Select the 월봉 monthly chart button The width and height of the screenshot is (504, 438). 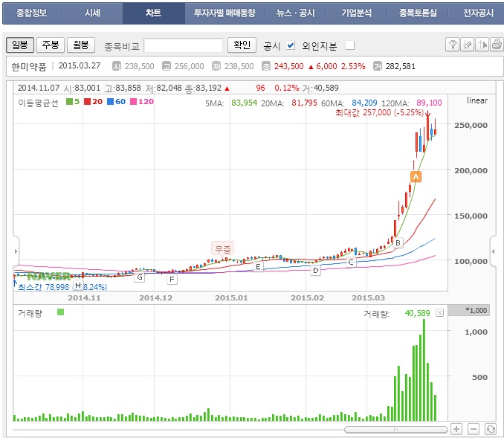pos(81,45)
